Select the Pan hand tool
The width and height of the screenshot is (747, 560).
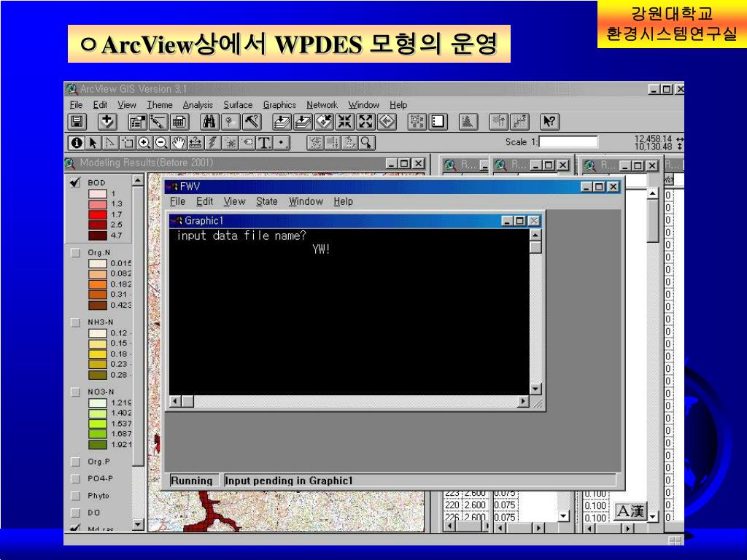178,142
